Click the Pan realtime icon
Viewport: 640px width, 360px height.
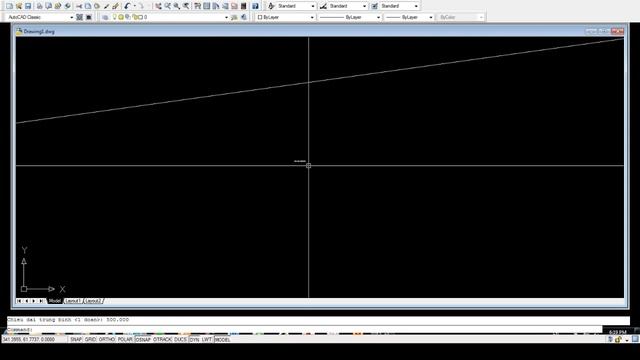pyautogui.click(x=158, y=6)
